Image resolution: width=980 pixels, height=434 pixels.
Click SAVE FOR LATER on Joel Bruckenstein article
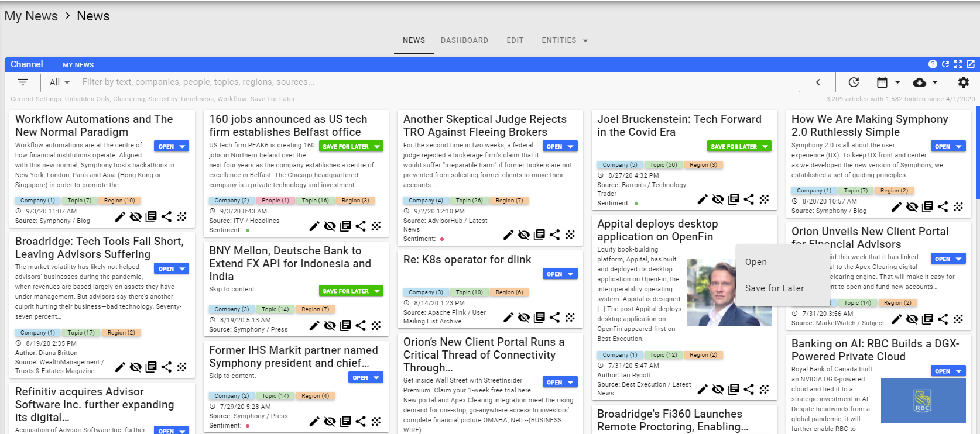tap(734, 147)
